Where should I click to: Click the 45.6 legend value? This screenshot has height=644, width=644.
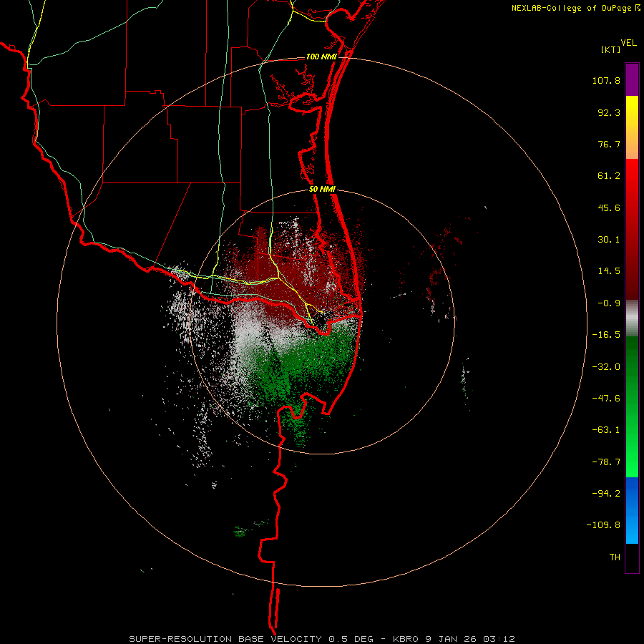click(609, 208)
